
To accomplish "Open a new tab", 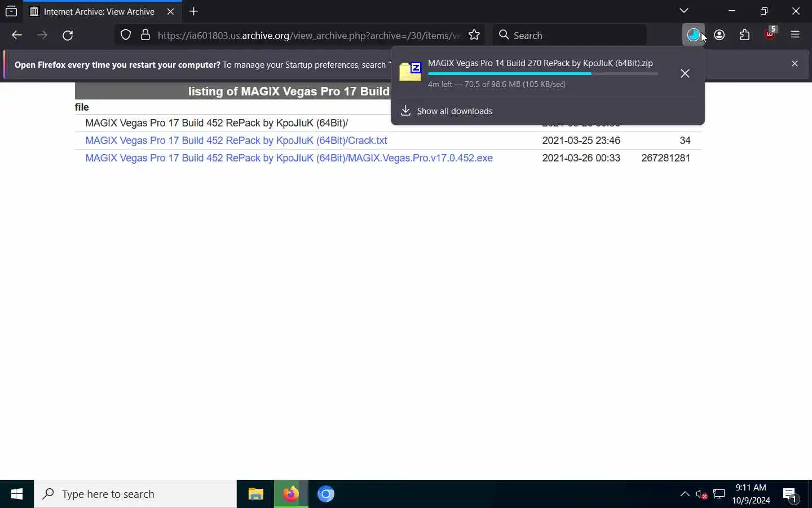I will pyautogui.click(x=194, y=11).
